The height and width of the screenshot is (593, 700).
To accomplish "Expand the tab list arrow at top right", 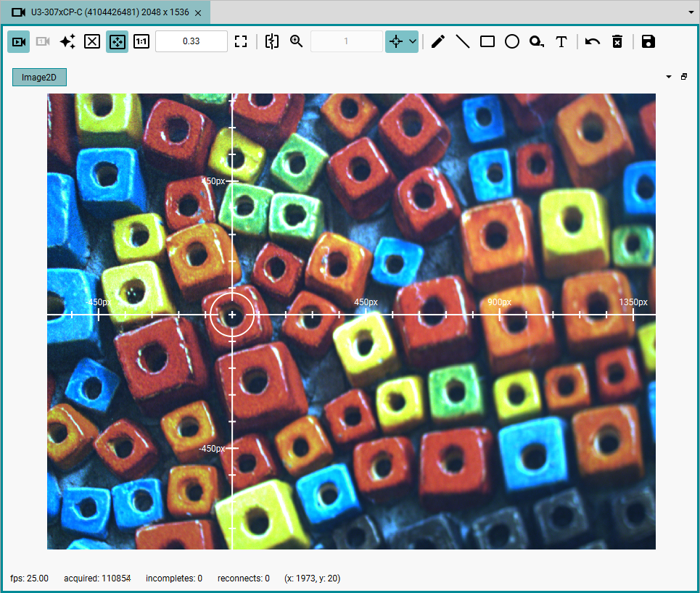I will (x=691, y=12).
